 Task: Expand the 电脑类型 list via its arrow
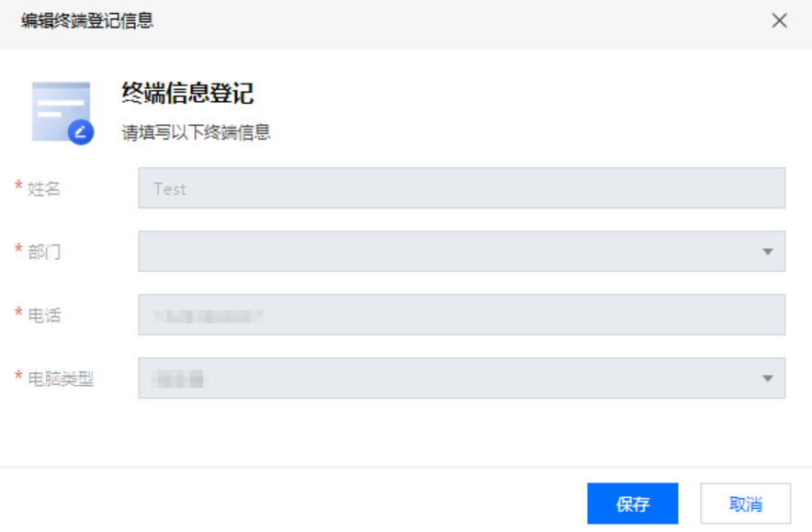[768, 379]
